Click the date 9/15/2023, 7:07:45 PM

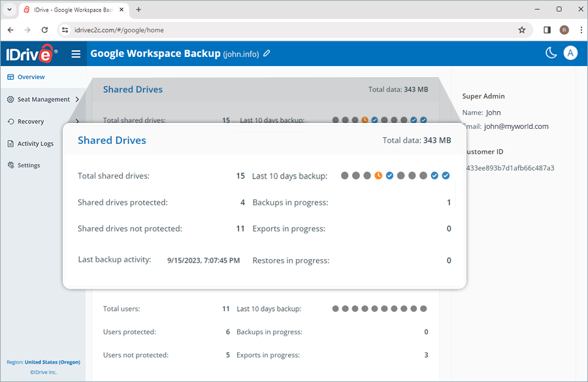point(203,260)
